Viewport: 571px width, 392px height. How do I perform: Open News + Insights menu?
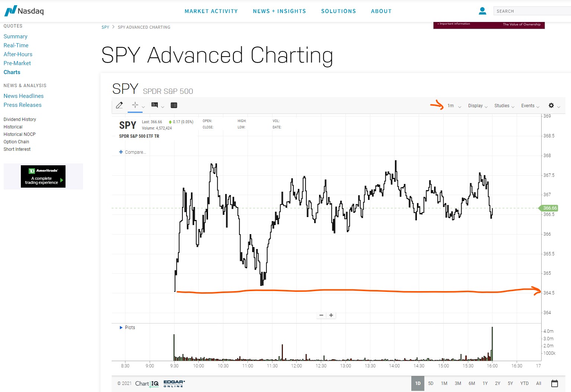click(280, 11)
